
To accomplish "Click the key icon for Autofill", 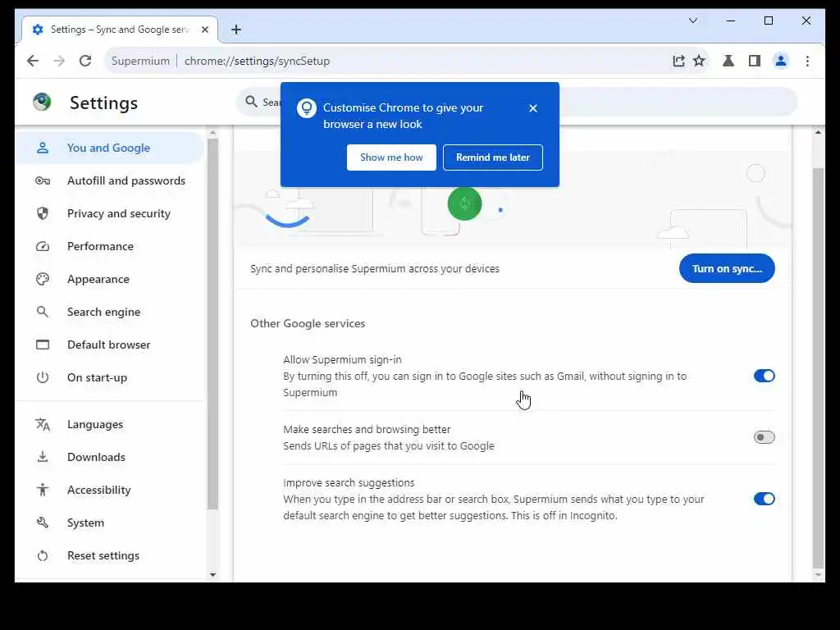I will (x=43, y=180).
